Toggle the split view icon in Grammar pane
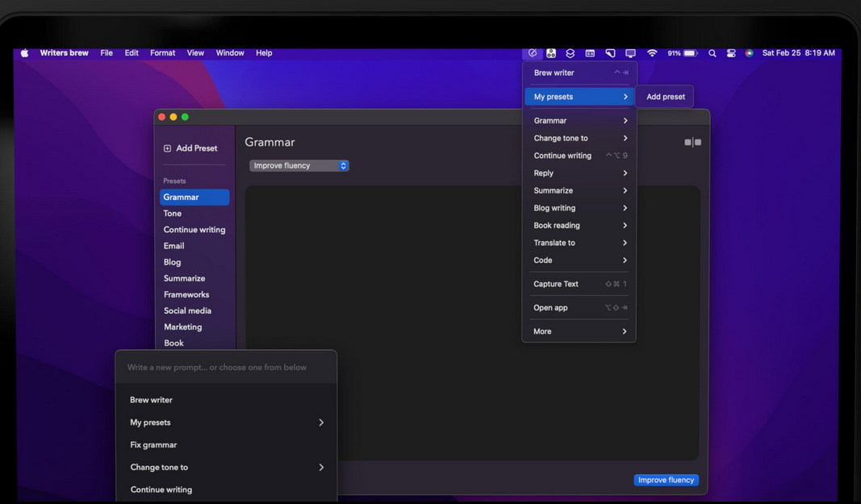This screenshot has width=861, height=504. coord(692,142)
